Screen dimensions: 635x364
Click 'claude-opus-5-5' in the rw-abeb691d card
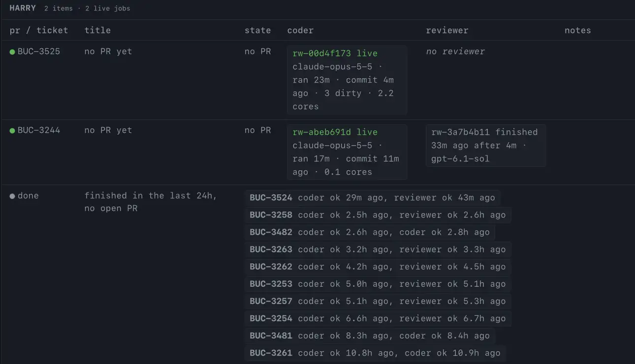pyautogui.click(x=332, y=146)
